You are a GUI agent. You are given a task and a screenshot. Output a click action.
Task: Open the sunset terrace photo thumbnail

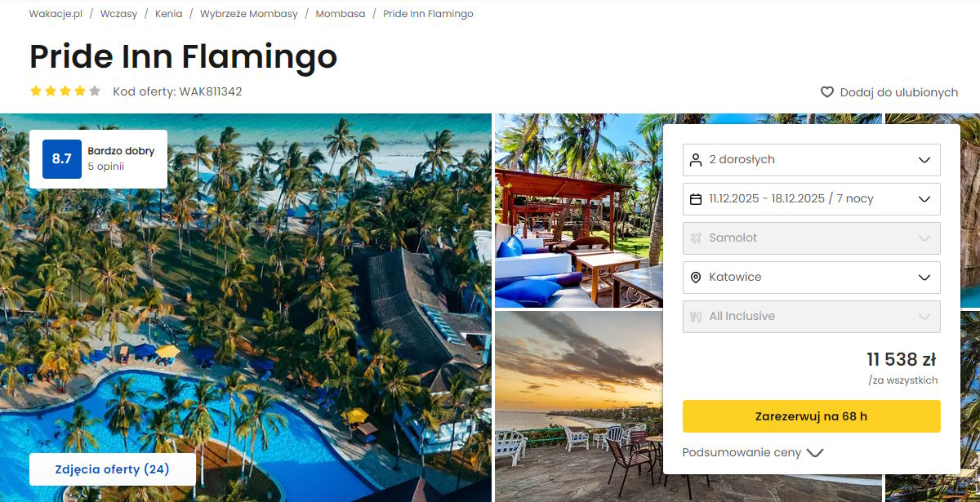pyautogui.click(x=578, y=406)
